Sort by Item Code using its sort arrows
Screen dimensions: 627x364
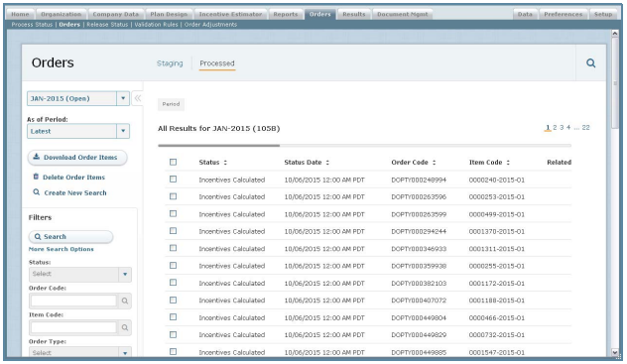pyautogui.click(x=508, y=163)
